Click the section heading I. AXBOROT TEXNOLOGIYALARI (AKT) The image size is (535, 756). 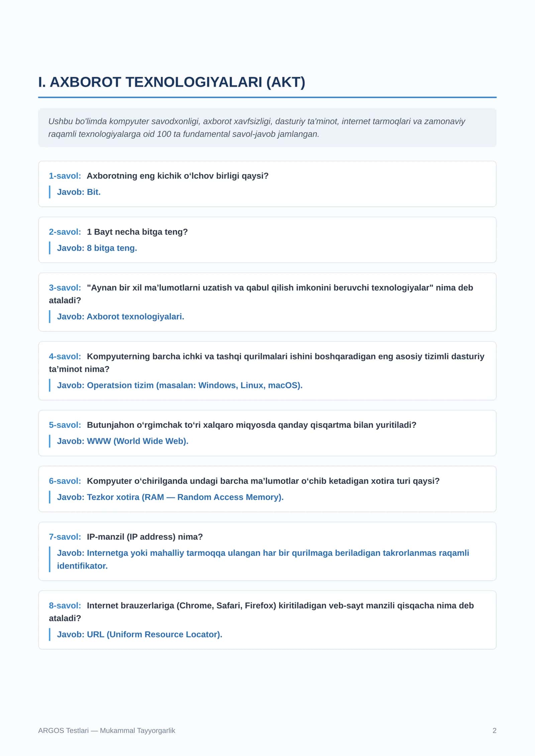(172, 82)
